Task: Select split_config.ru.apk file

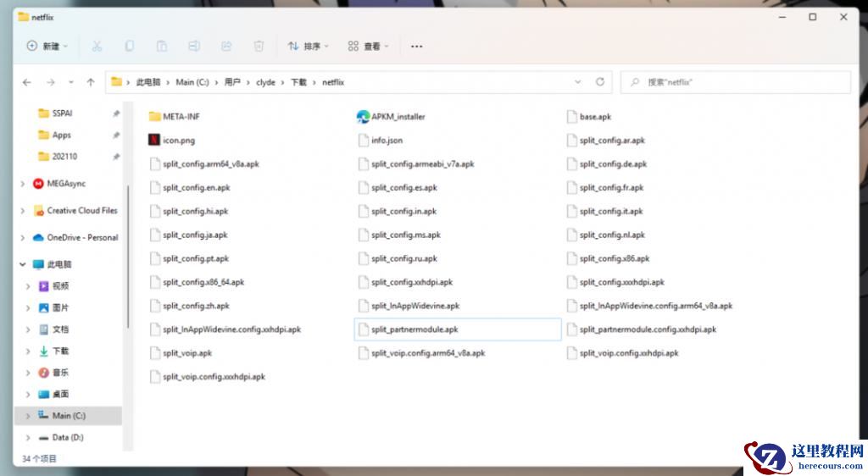Action: [398, 258]
